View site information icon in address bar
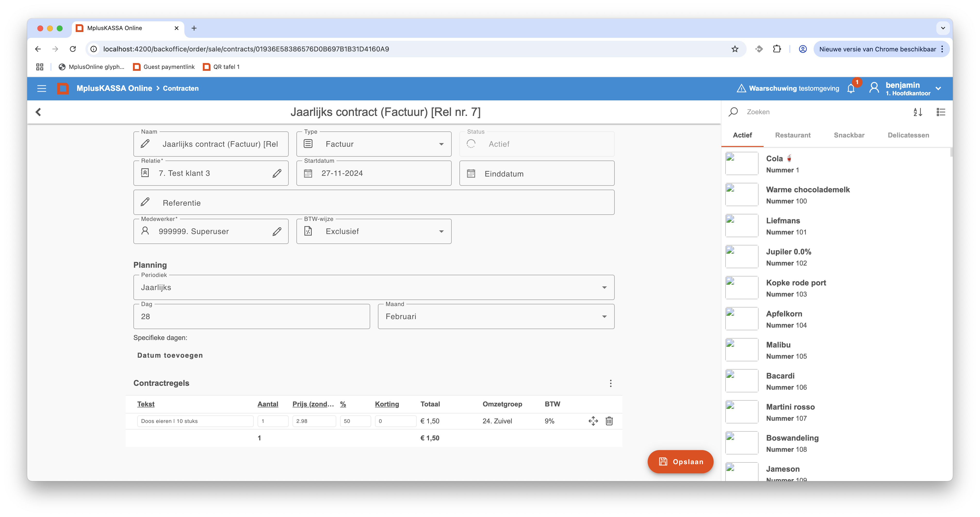The height and width of the screenshot is (517, 980). [94, 49]
